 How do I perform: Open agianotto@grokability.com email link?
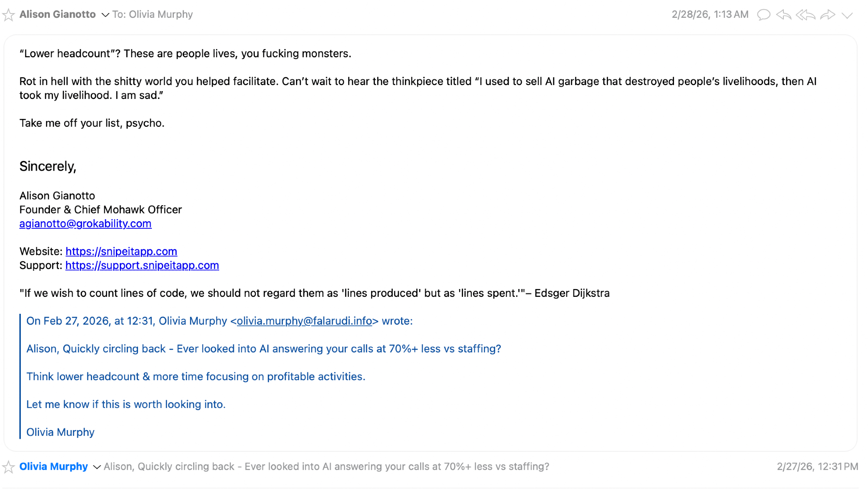(85, 224)
